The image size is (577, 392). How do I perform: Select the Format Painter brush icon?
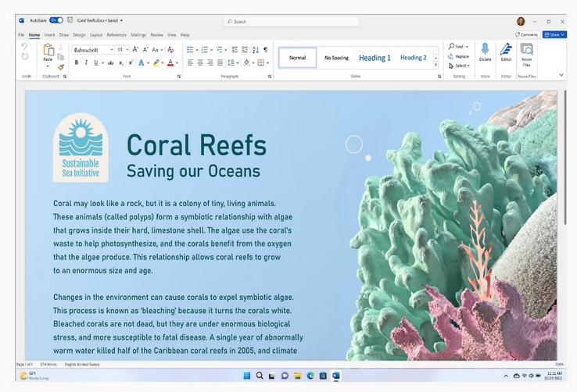(61, 67)
